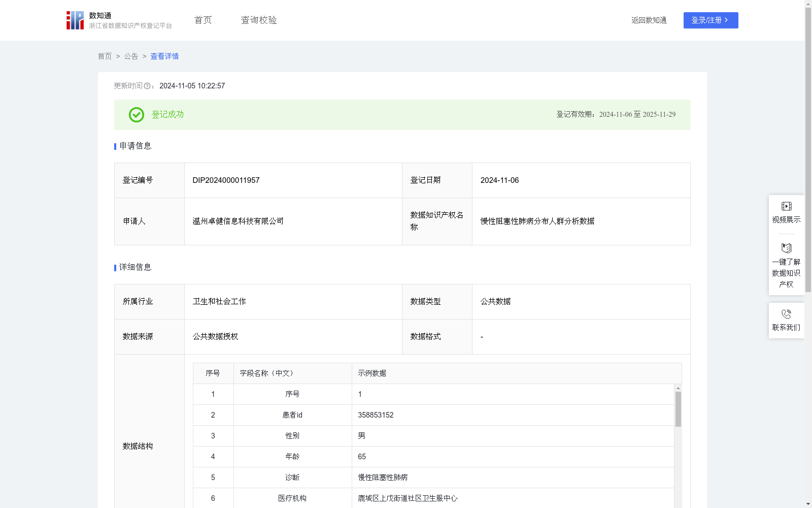Click the 性别 field cell
This screenshot has width=812, height=508.
point(293,436)
